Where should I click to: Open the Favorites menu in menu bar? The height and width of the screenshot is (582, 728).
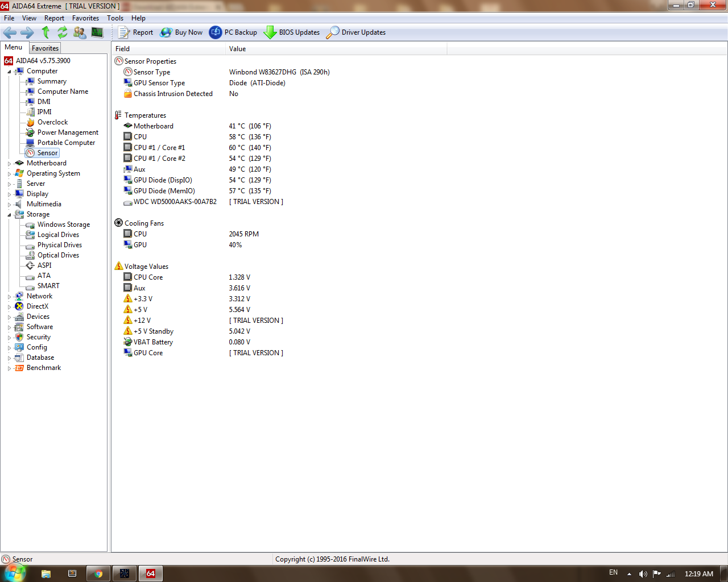85,18
